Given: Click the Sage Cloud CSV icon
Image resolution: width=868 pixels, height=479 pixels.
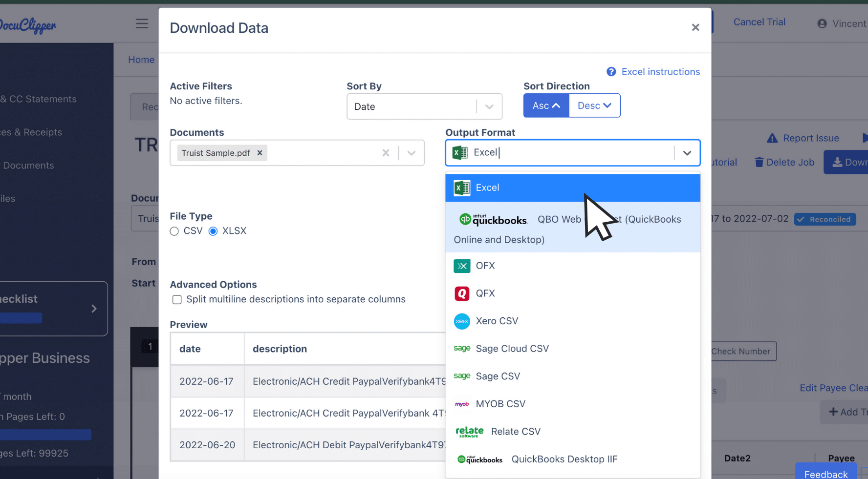Looking at the screenshot, I should point(461,348).
